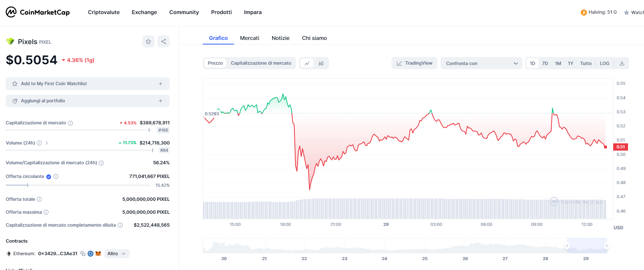Expand the Altro contracts dropdown
The image size is (644, 270).
(116, 254)
